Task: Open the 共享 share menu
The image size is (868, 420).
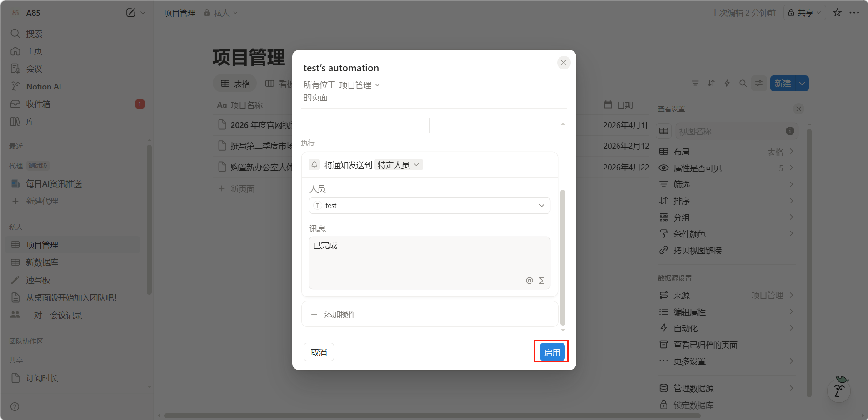Action: click(x=805, y=13)
